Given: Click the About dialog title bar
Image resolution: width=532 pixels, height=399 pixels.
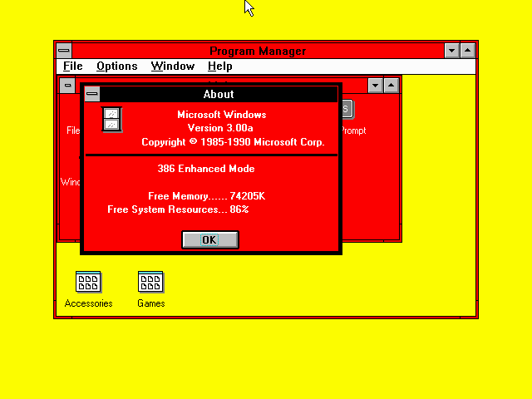Looking at the screenshot, I should click(219, 94).
